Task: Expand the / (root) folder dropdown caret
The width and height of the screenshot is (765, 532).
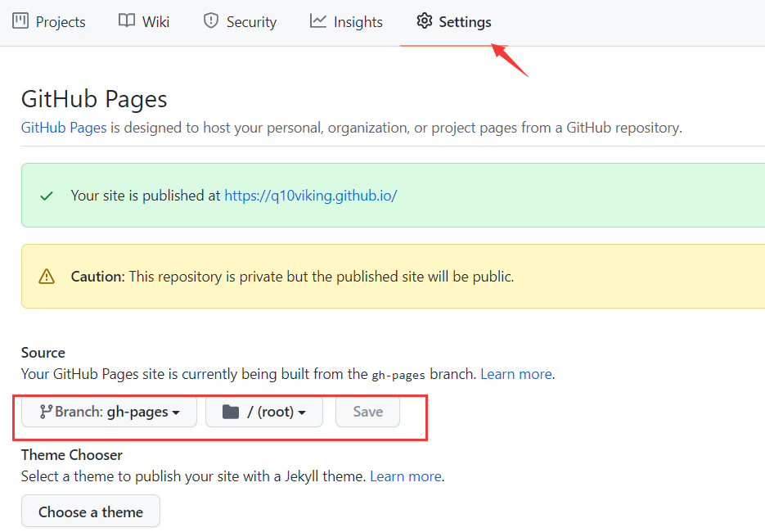Action: coord(302,413)
